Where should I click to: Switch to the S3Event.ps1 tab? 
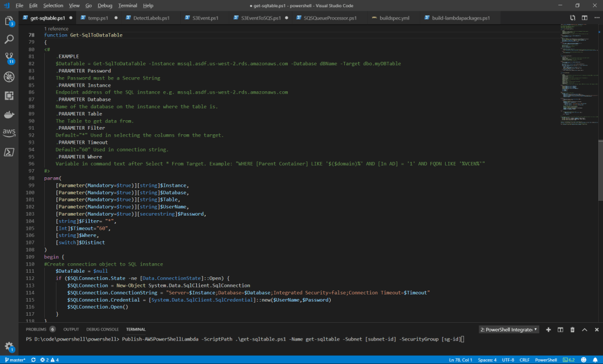click(x=205, y=18)
